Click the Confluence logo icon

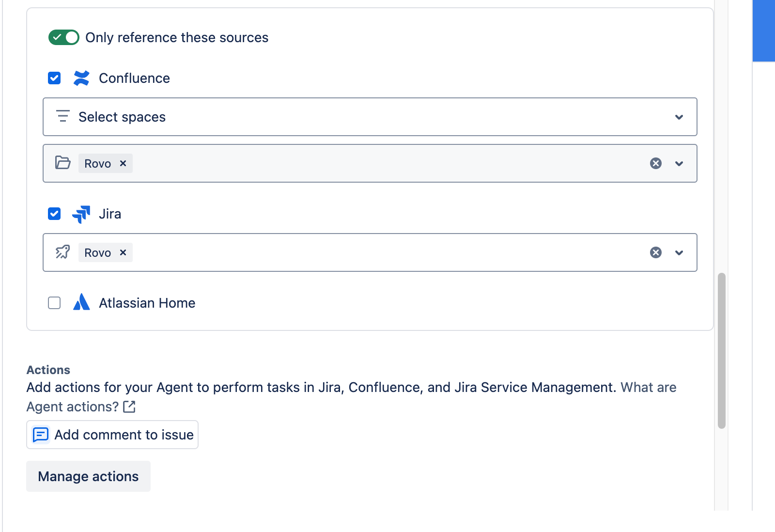click(x=81, y=78)
